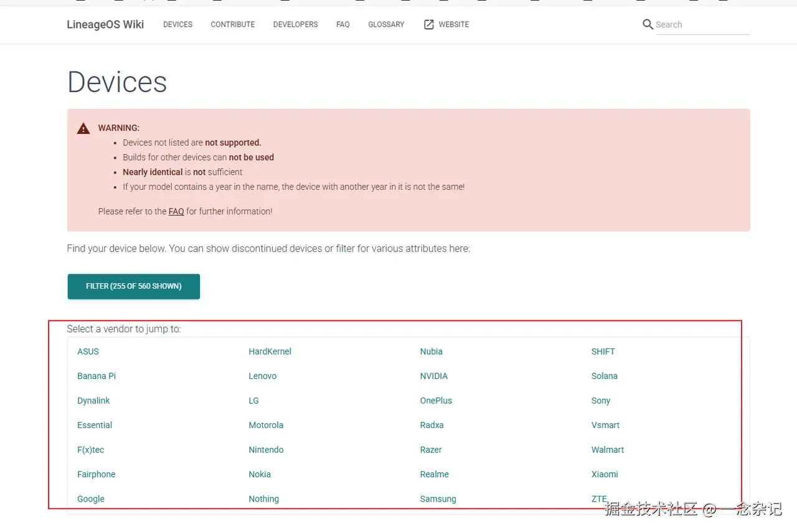797x532 pixels.
Task: Jump to the Vsmart vendor
Action: [605, 425]
